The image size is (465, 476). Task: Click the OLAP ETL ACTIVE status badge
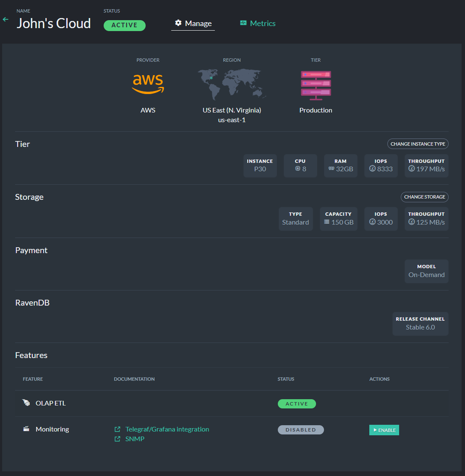297,404
